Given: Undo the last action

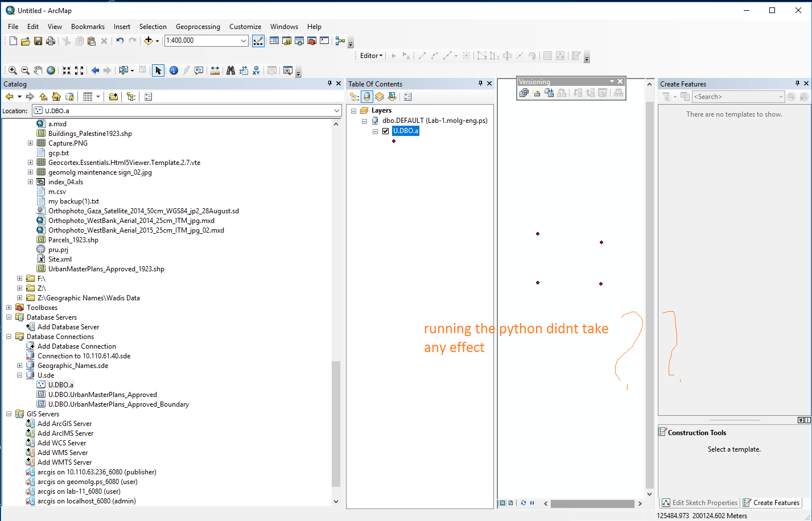Looking at the screenshot, I should coord(119,41).
